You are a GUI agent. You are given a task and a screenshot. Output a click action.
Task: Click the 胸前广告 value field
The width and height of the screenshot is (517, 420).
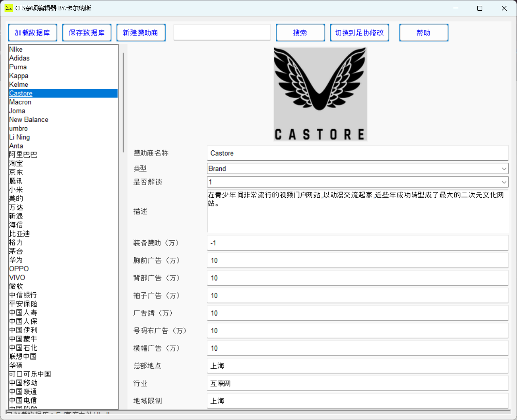pos(358,261)
